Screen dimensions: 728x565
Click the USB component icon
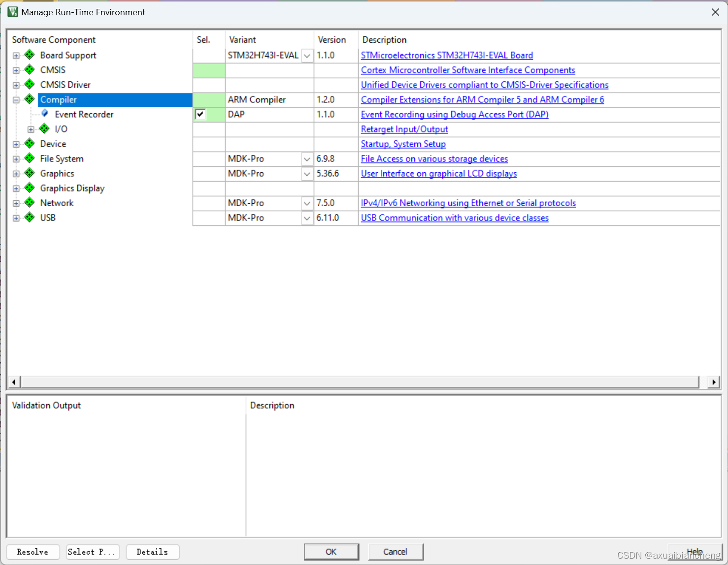pyautogui.click(x=30, y=218)
